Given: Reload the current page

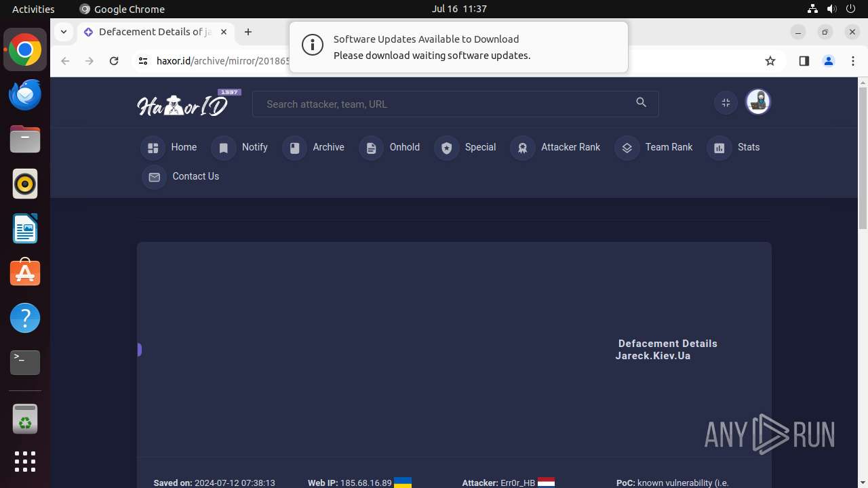Looking at the screenshot, I should point(114,61).
